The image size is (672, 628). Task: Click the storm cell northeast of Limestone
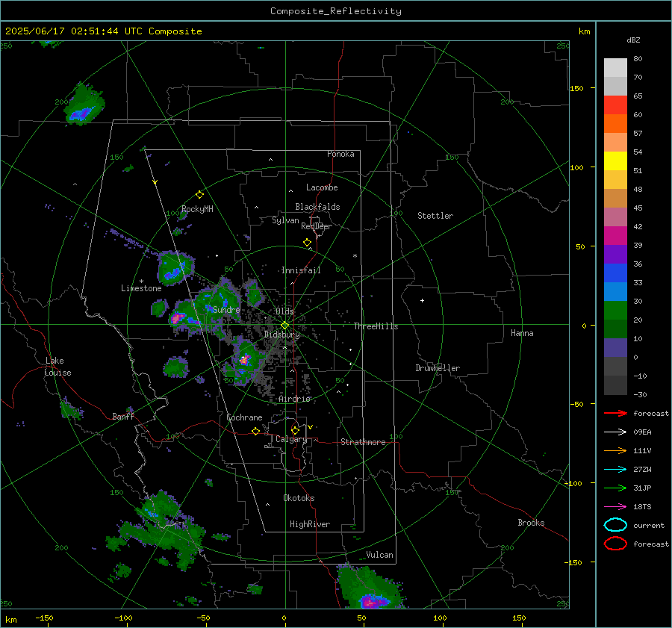175,270
